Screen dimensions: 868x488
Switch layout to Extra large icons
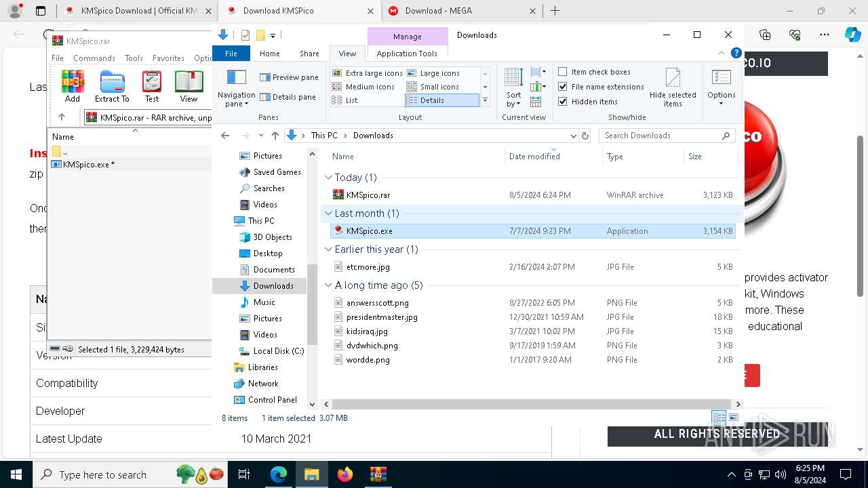(x=367, y=73)
